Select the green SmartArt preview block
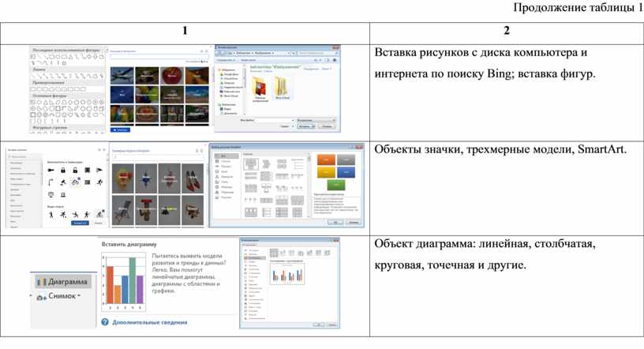The width and height of the screenshot is (644, 349). click(x=336, y=185)
